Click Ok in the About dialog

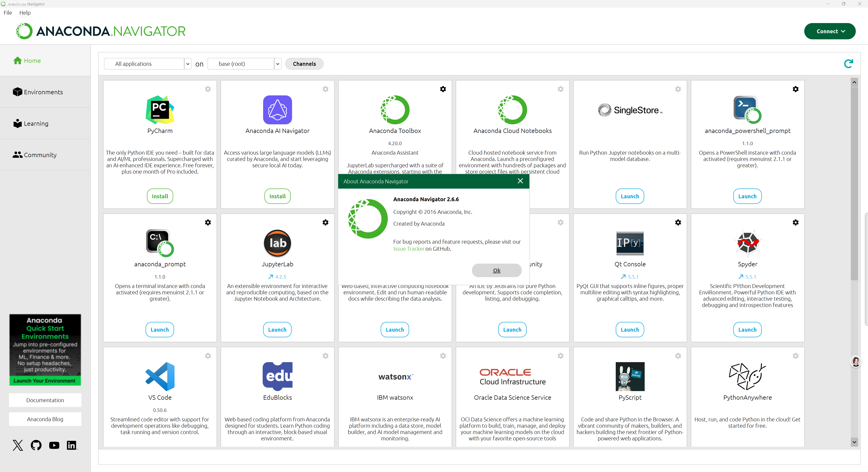(x=496, y=270)
